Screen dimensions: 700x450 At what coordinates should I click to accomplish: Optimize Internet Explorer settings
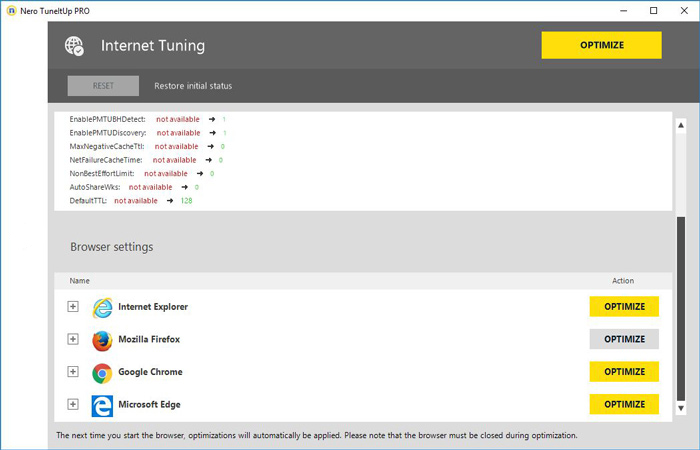624,307
